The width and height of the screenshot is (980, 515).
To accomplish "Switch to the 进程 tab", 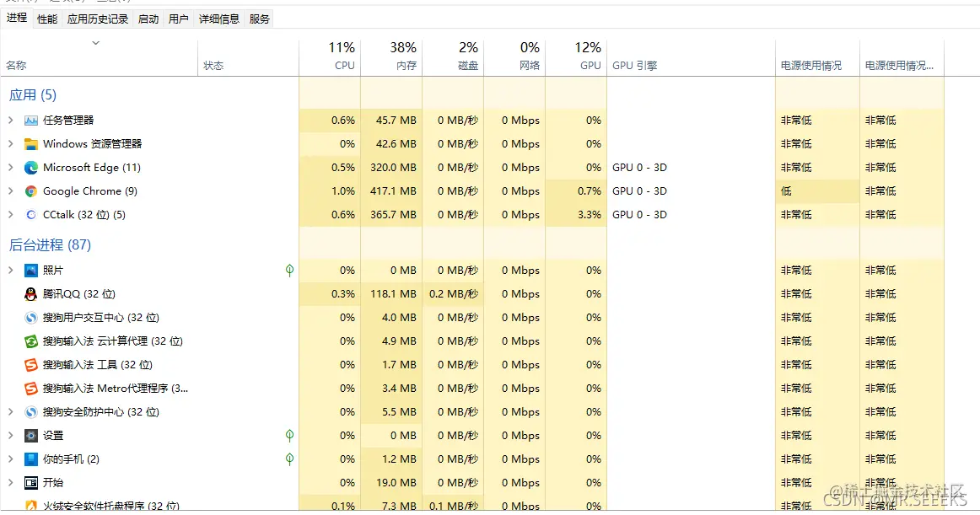I will click(x=17, y=18).
